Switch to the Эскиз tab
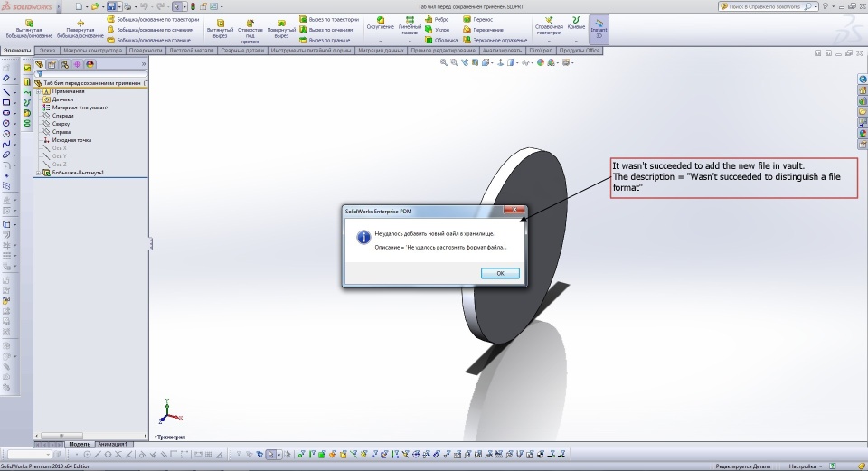Viewport: 868px width, 471px height. click(x=48, y=51)
